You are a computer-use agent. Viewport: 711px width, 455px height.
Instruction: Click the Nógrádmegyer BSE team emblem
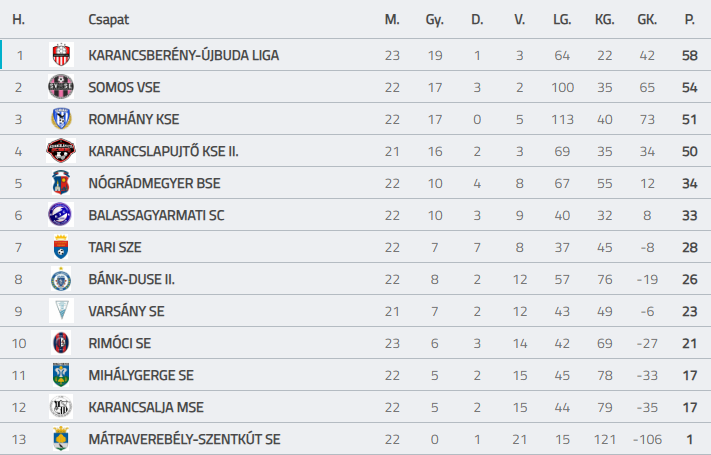pos(61,183)
